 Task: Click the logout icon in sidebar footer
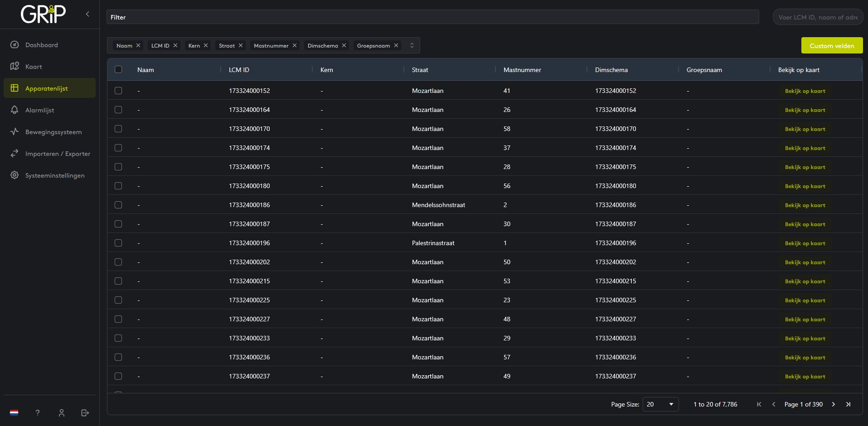point(85,413)
